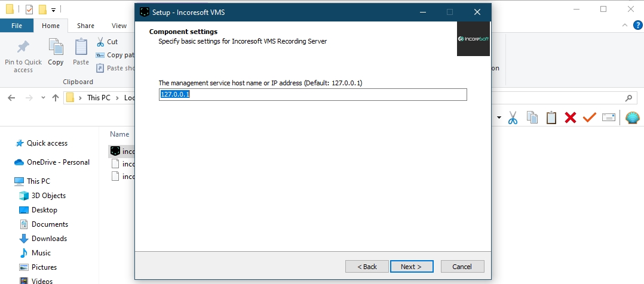Open Pictures in navigation pane
Viewport: 644px width, 284px height.
tap(38, 267)
